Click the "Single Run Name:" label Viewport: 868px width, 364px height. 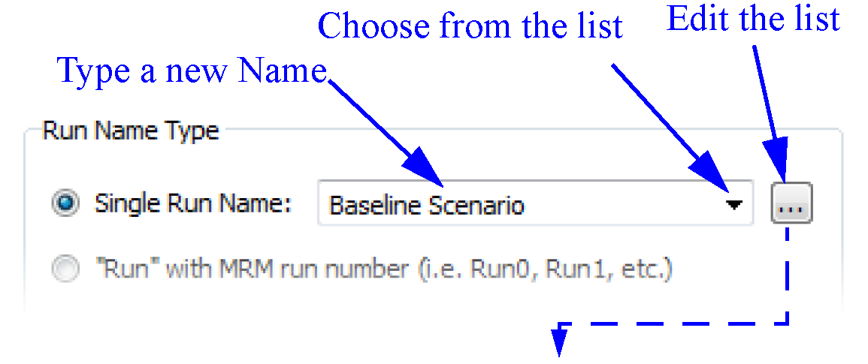coord(193,204)
